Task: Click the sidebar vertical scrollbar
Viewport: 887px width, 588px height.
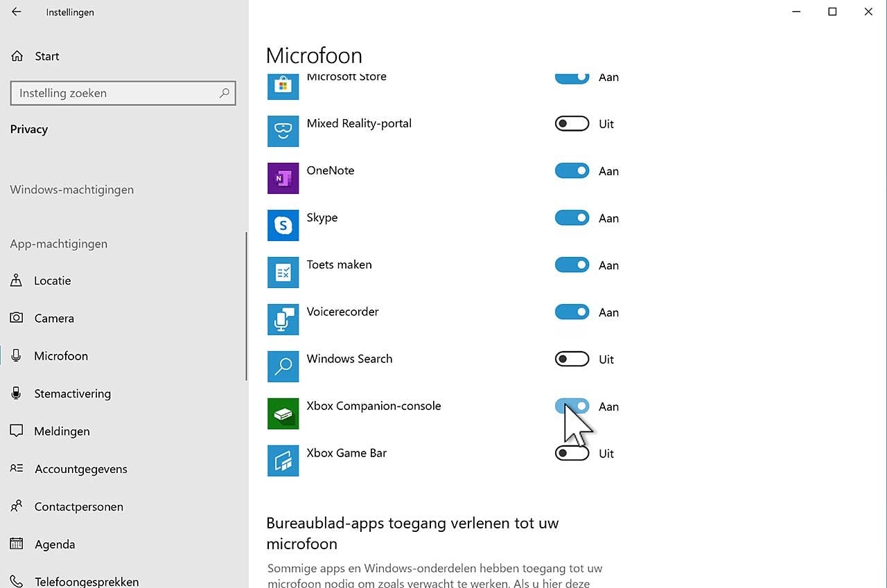Action: coord(247,306)
